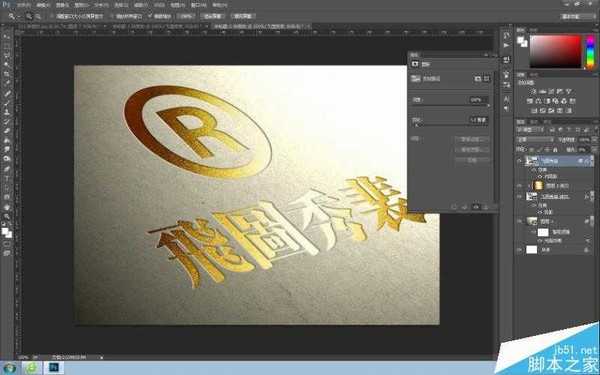Hide the highlighted top layer
This screenshot has height=375, width=600.
[x=519, y=161]
